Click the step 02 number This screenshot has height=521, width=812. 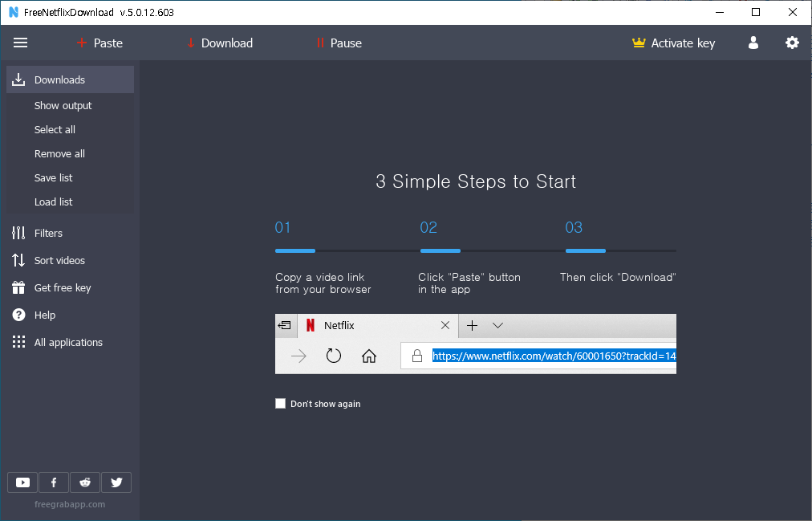[x=428, y=227]
